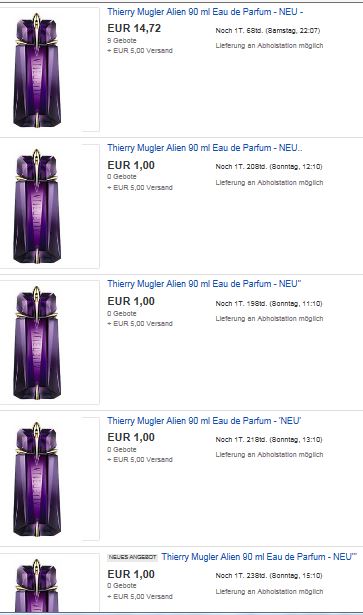
Task: Open the first listing titled 'NEU -'
Action: click(x=205, y=12)
